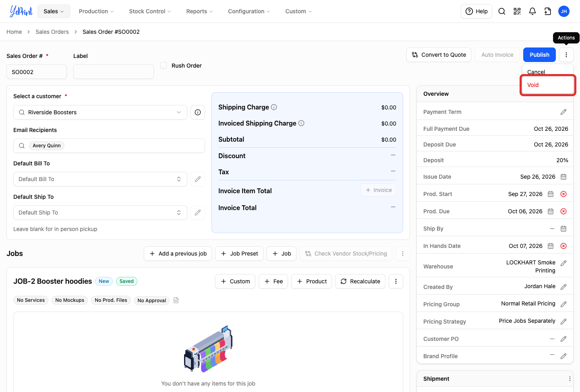Open the Actions three-dot menu next to Publish
This screenshot has width=580, height=392.
tap(566, 55)
